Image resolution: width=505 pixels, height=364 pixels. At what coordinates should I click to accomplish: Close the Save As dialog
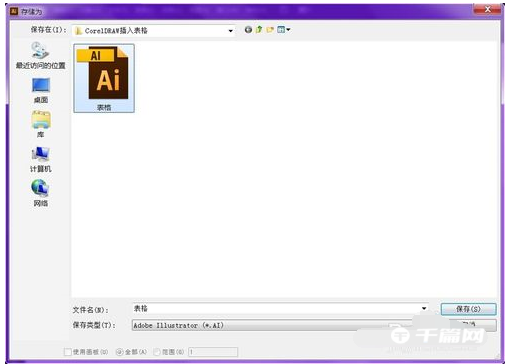pyautogui.click(x=487, y=9)
